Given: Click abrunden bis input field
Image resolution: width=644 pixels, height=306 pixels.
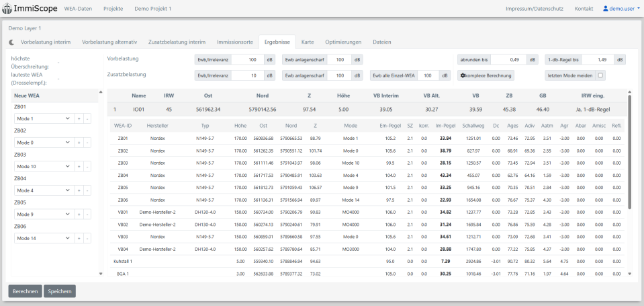Looking at the screenshot, I should (x=509, y=60).
